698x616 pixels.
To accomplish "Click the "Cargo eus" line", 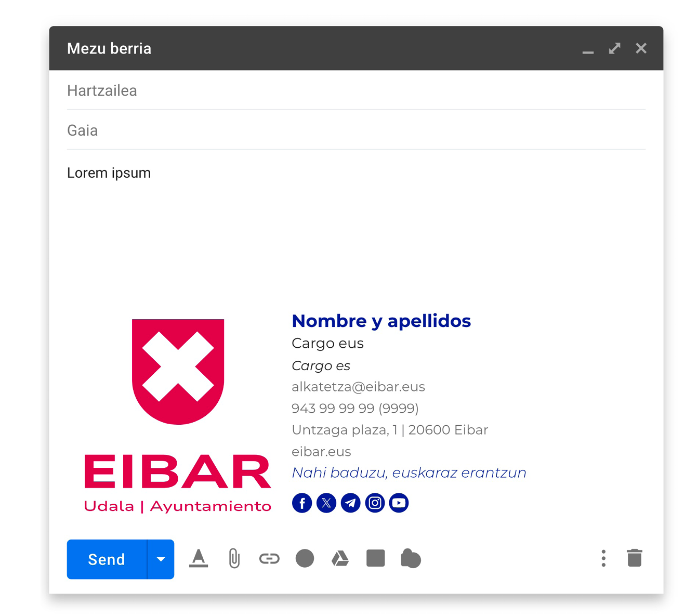I will (x=327, y=344).
